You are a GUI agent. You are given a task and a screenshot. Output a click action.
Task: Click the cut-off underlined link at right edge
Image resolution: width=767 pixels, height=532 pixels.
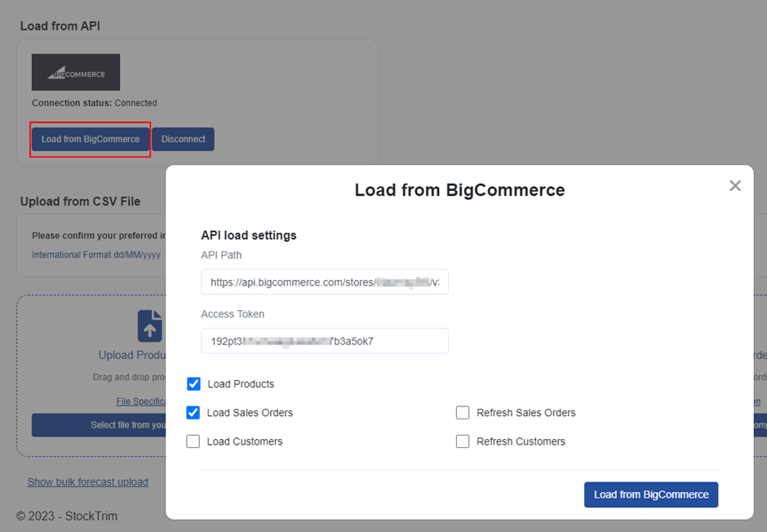757,401
